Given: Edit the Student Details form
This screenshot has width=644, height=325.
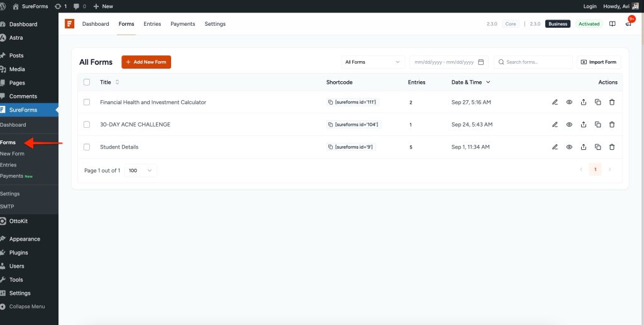Looking at the screenshot, I should tap(555, 147).
